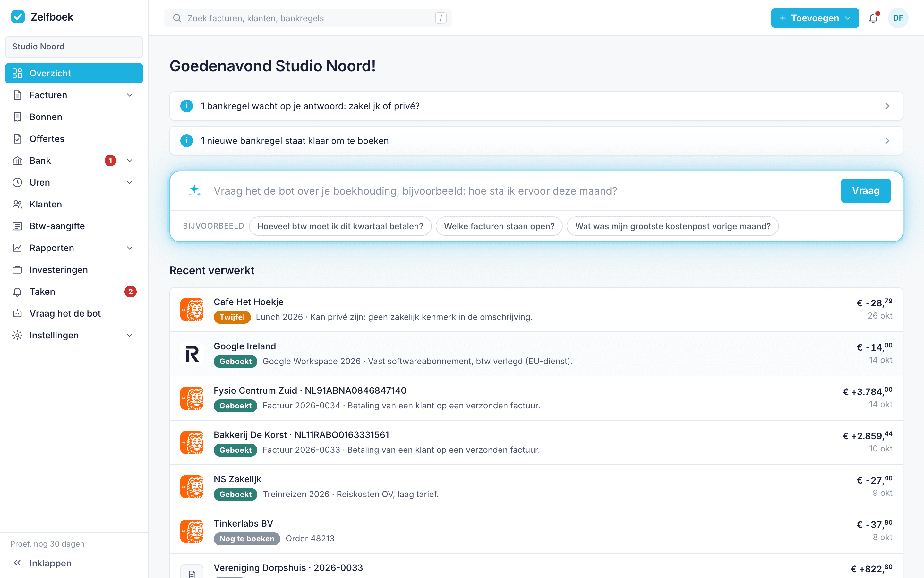This screenshot has width=924, height=578.
Task: Choose 'Hoeveel btw moet ik dit kwartaal betalen?' suggestion
Action: [x=340, y=226]
